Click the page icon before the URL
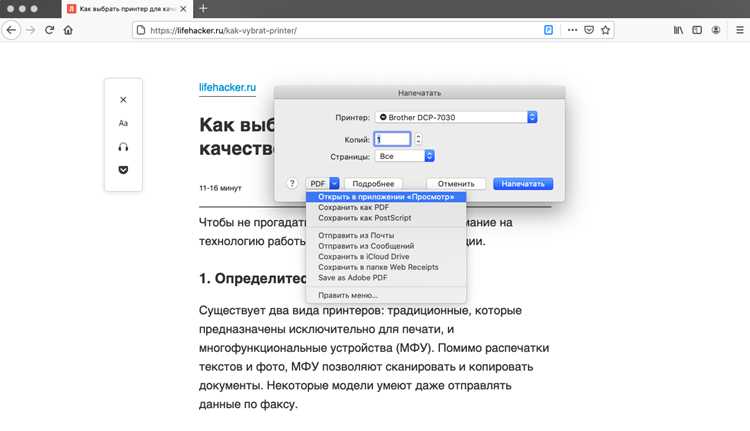 point(141,30)
